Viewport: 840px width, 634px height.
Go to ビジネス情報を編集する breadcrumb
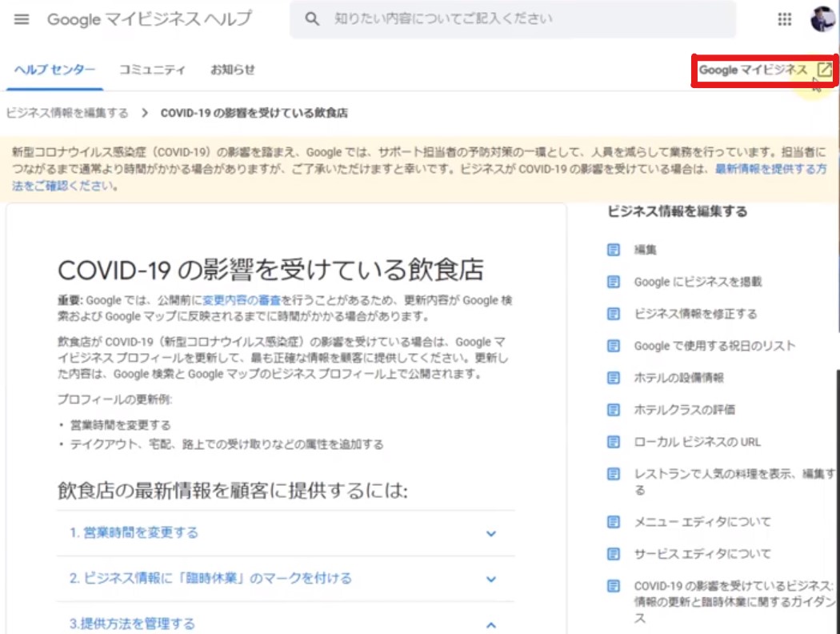click(x=67, y=113)
